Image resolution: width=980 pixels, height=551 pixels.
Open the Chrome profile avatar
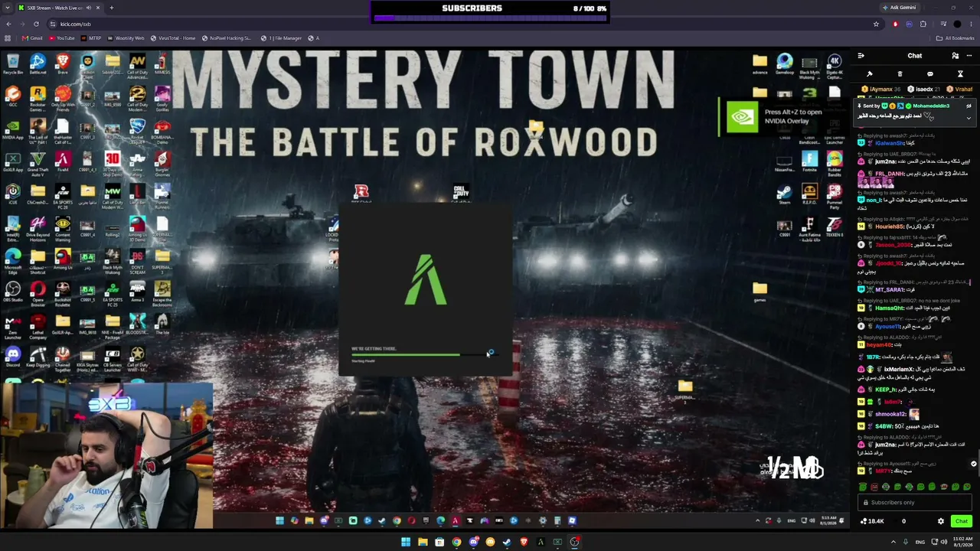[957, 24]
